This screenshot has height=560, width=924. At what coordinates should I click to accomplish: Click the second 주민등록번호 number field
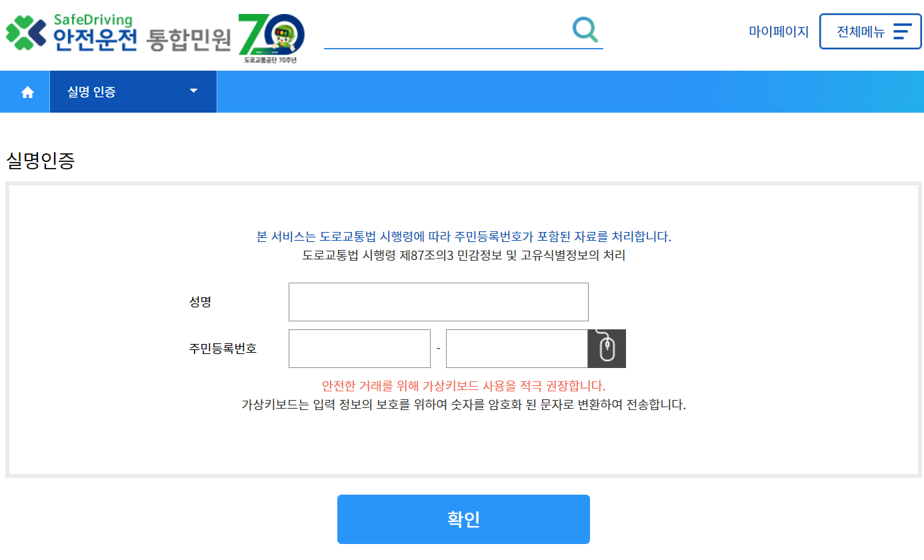tap(519, 348)
